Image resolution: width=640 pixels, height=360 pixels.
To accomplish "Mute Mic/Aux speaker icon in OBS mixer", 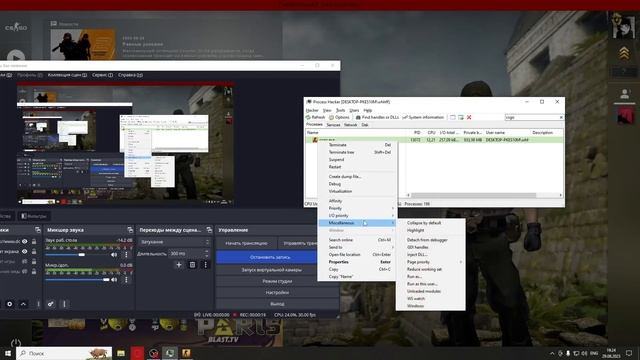I will coord(114,280).
